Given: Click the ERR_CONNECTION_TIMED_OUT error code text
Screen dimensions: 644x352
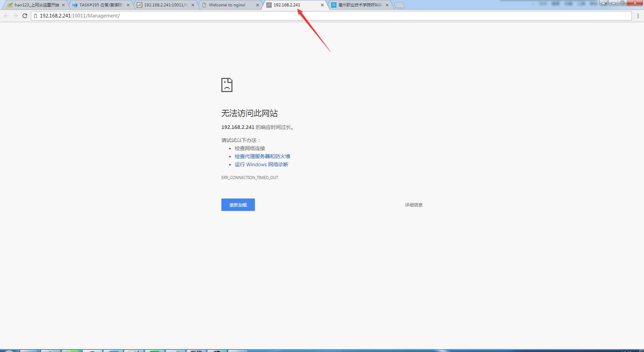Looking at the screenshot, I should (x=250, y=178).
